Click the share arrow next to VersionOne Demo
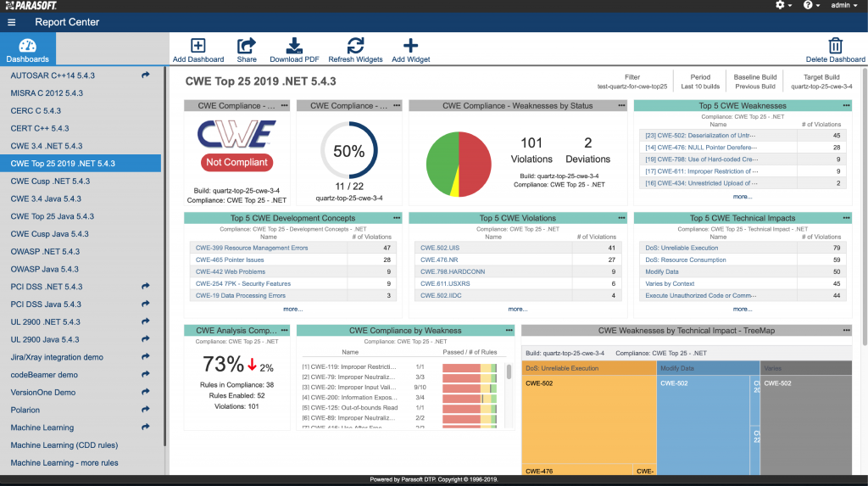 click(146, 392)
